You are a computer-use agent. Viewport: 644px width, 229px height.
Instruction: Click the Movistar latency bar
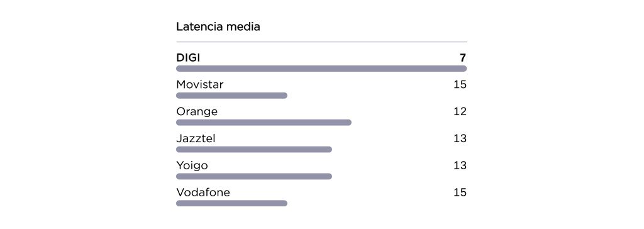(x=231, y=96)
